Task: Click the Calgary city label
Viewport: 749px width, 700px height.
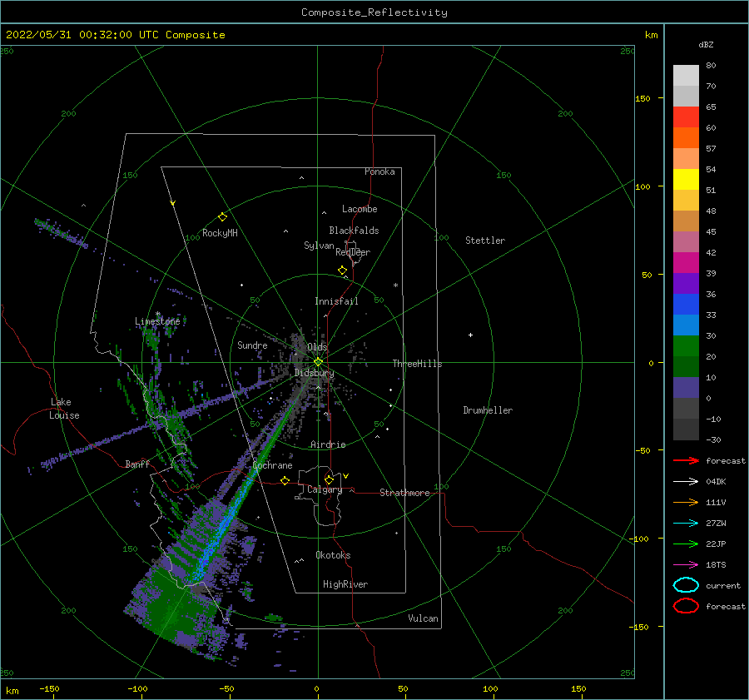Action: click(x=325, y=489)
